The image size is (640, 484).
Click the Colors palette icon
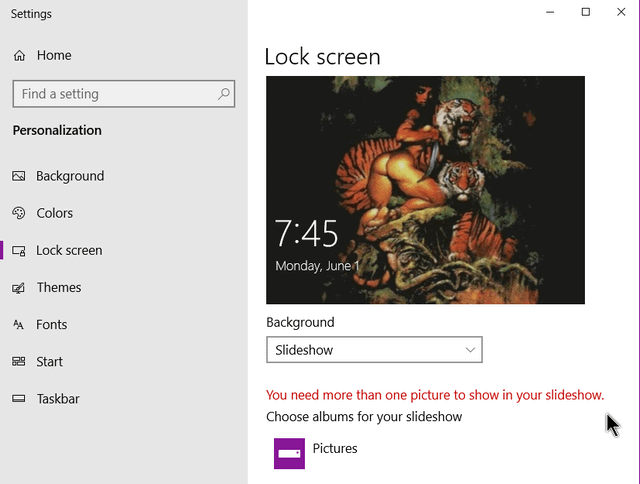[19, 213]
